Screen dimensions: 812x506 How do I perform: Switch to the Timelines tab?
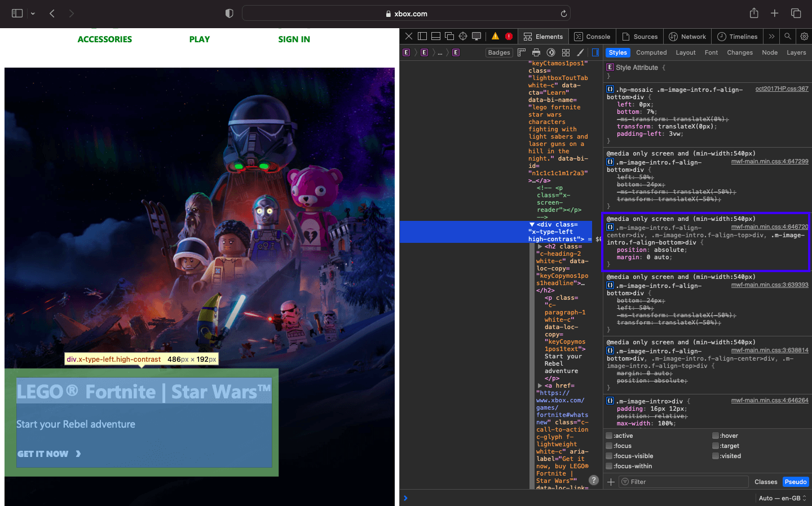coord(738,37)
